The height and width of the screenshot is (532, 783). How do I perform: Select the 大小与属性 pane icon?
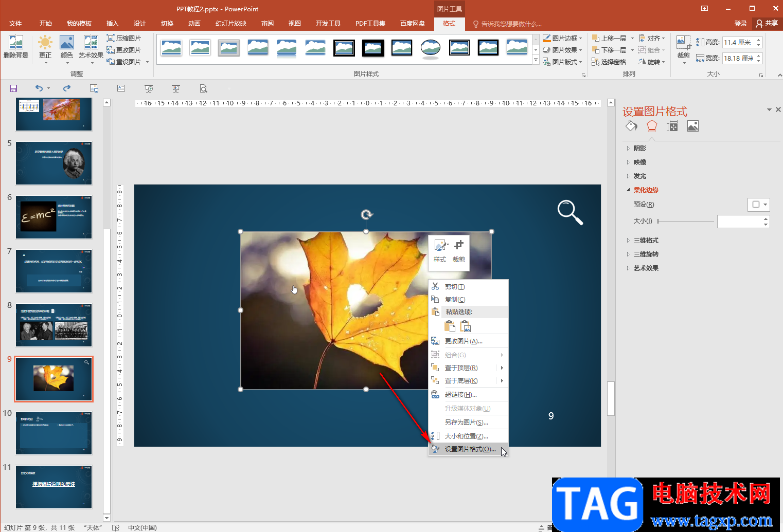point(672,126)
